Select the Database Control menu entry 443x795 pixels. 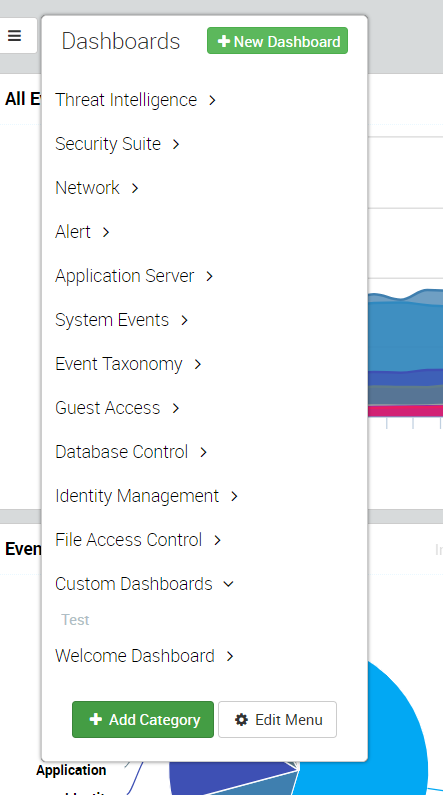click(122, 452)
